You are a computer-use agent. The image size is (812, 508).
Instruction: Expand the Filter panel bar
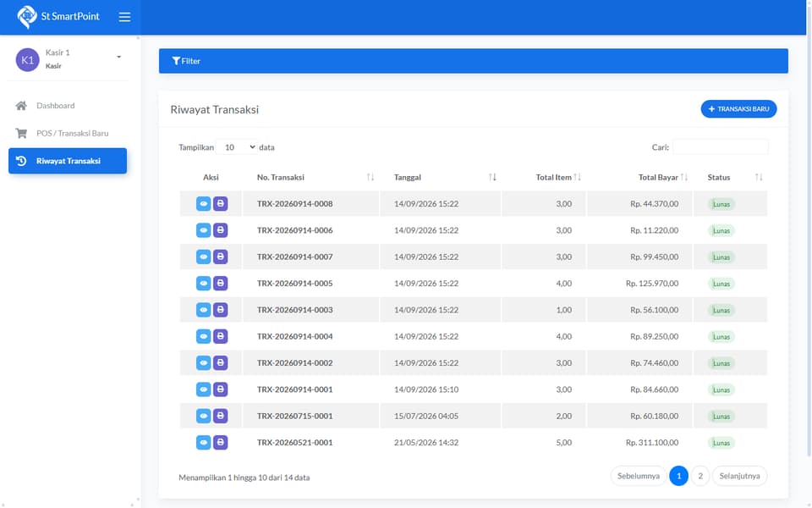click(474, 61)
